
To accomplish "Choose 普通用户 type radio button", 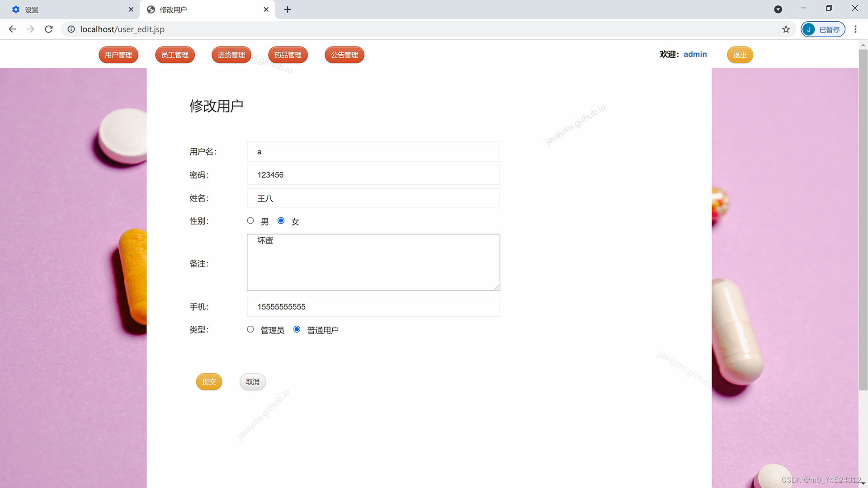I will [x=297, y=329].
